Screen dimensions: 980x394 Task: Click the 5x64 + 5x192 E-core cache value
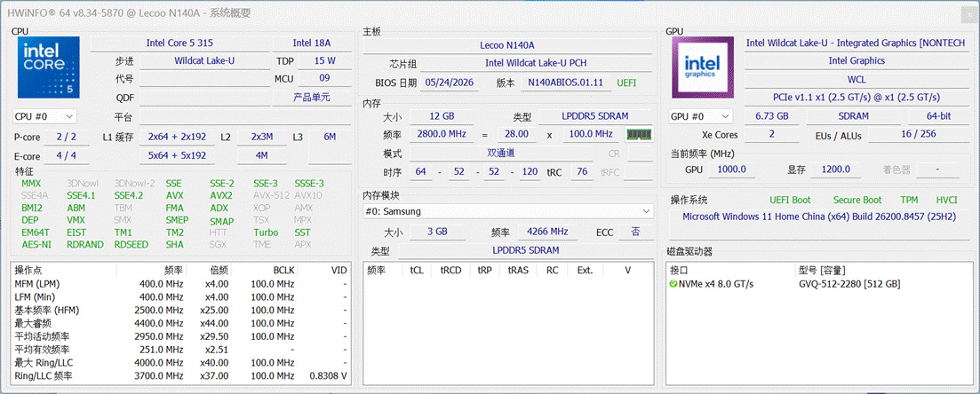click(177, 155)
